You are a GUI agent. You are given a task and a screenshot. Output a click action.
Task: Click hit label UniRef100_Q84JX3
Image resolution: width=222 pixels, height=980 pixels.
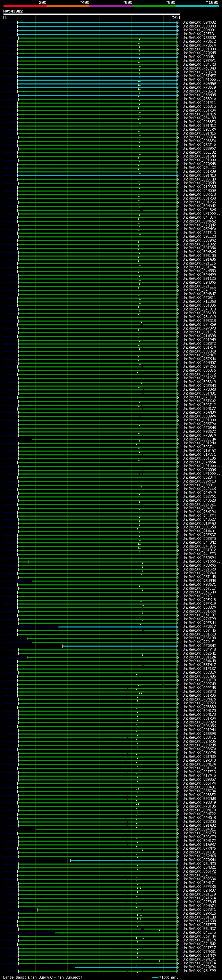point(199,65)
